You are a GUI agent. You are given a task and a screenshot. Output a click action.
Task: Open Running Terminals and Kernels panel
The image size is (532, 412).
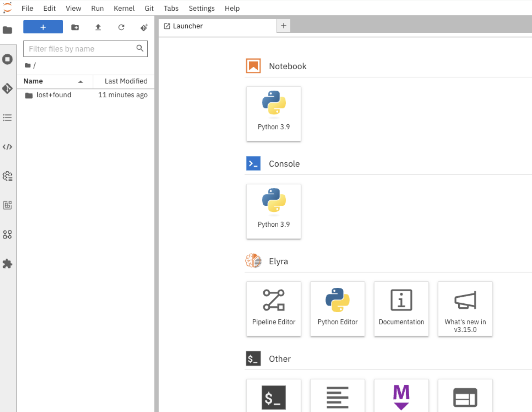click(7, 59)
